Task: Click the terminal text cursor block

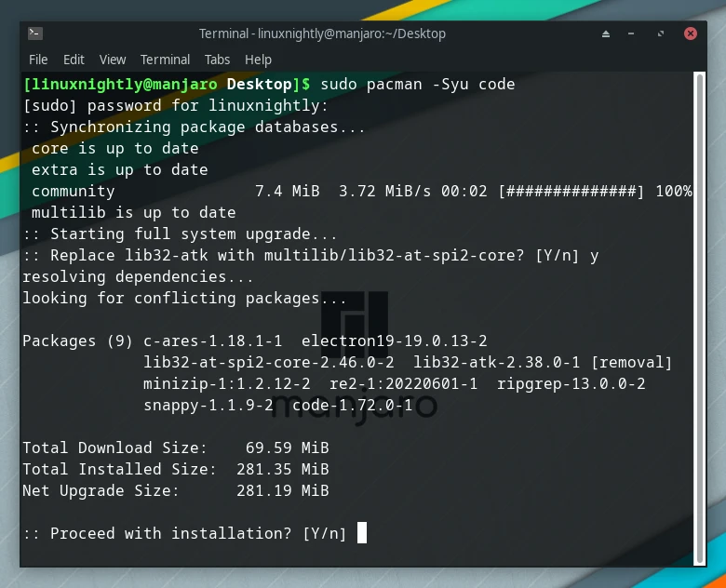Action: [x=362, y=532]
